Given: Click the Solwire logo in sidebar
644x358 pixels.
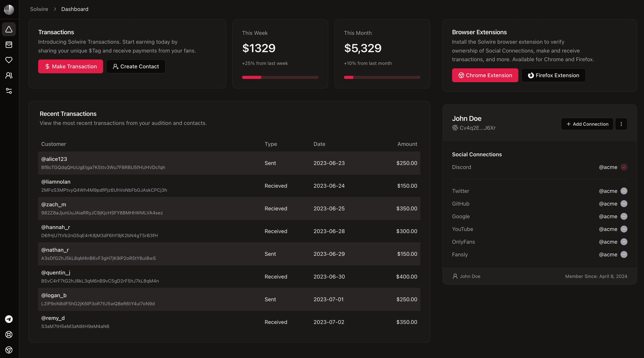Looking at the screenshot, I should [x=9, y=9].
